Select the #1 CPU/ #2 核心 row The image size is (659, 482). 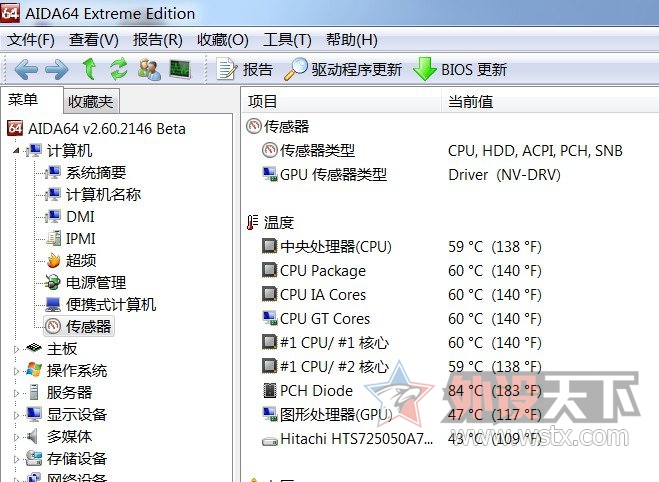[x=401, y=366]
